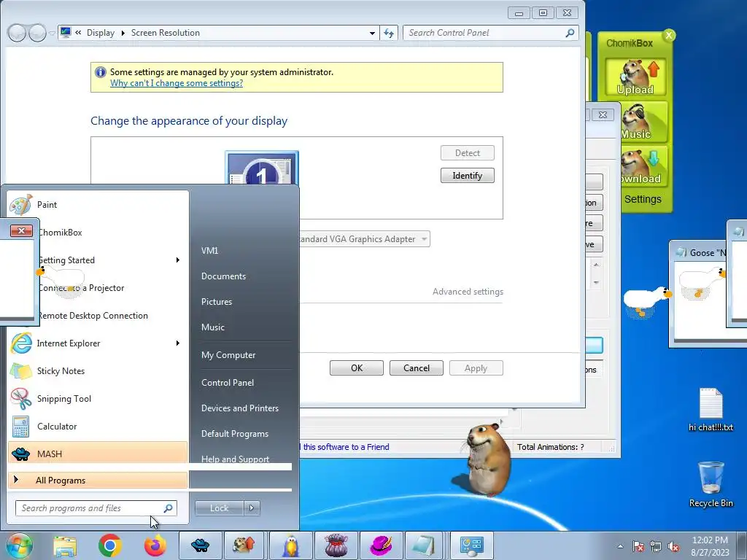The width and height of the screenshot is (747, 560).
Task: Click ChomikBox Upload hamster icon
Action: [635, 77]
